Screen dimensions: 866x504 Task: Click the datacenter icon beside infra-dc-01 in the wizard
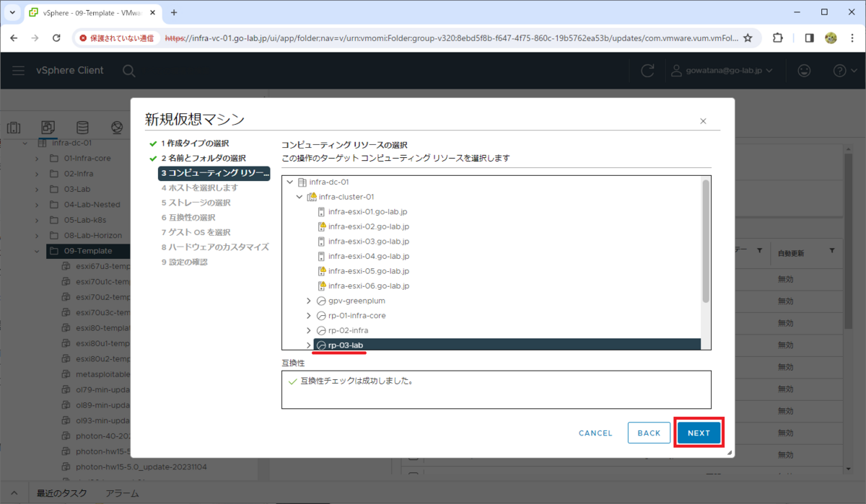tap(303, 182)
